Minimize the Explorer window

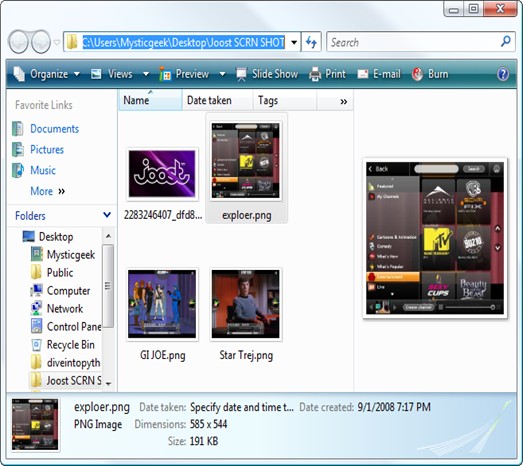click(x=454, y=9)
